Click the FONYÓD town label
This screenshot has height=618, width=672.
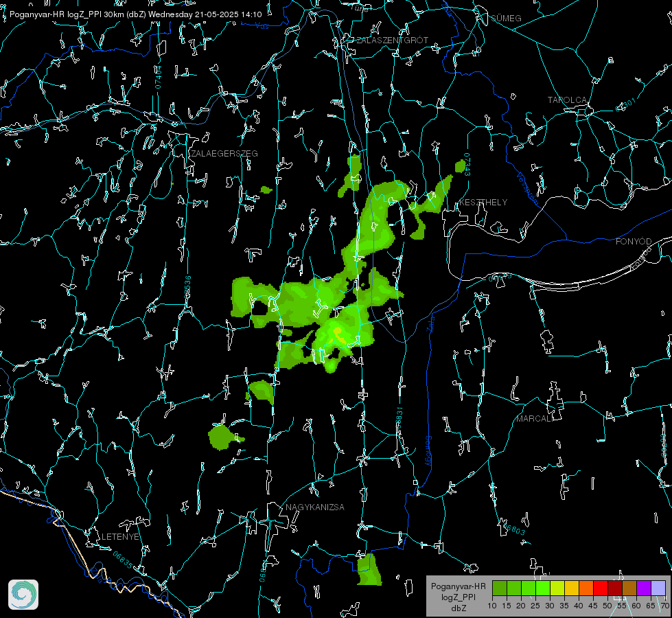tap(634, 242)
